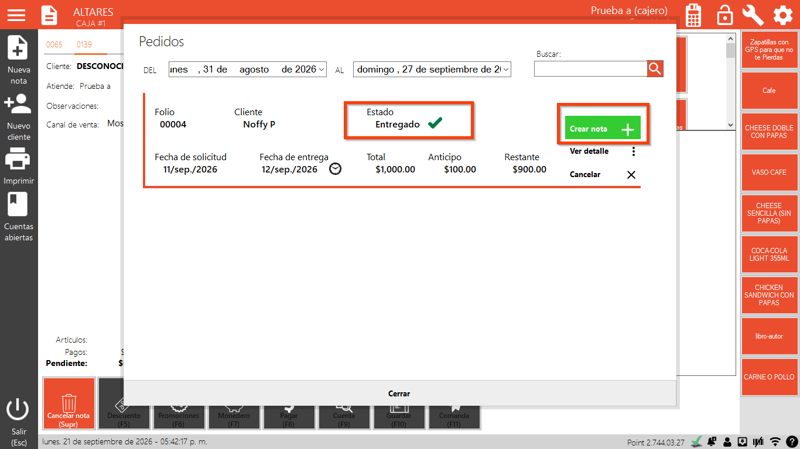Switch to note tab 0065
This screenshot has height=449, width=800.
point(54,44)
